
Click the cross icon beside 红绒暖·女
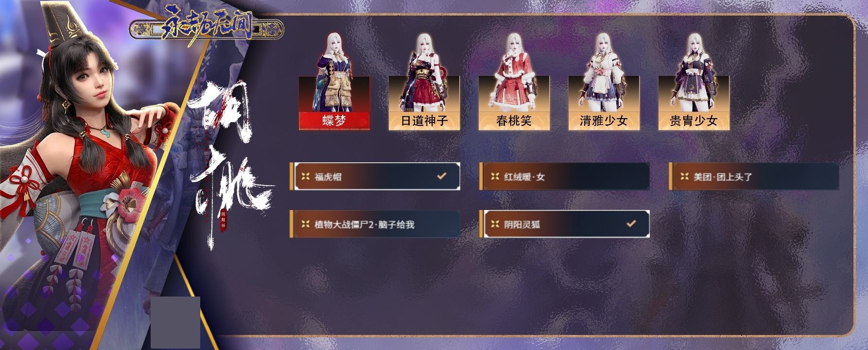tap(495, 177)
